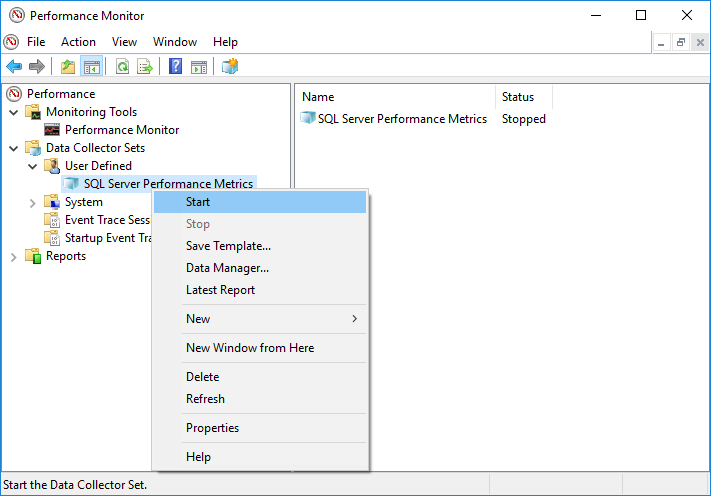This screenshot has height=496, width=711.
Task: Select the System tree item
Action: click(x=84, y=202)
